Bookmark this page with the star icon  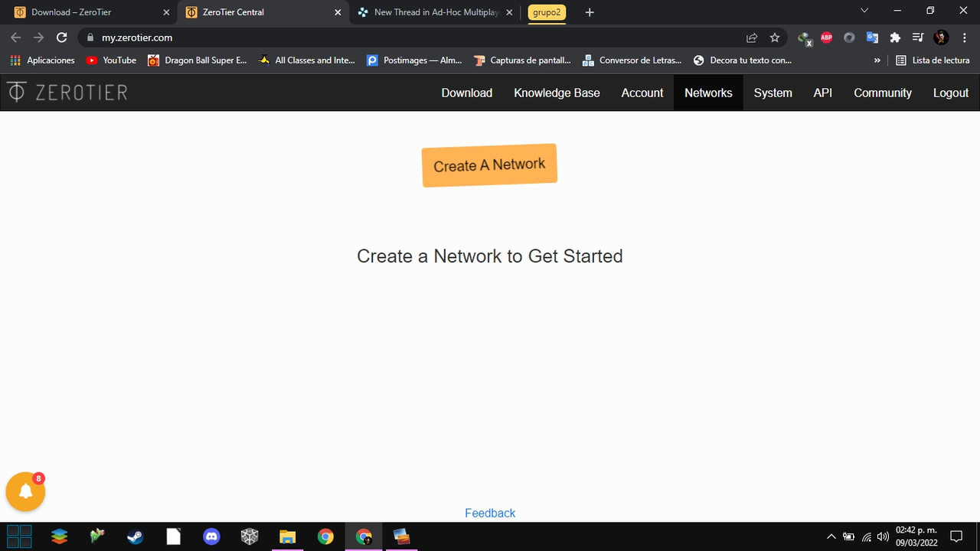775,37
